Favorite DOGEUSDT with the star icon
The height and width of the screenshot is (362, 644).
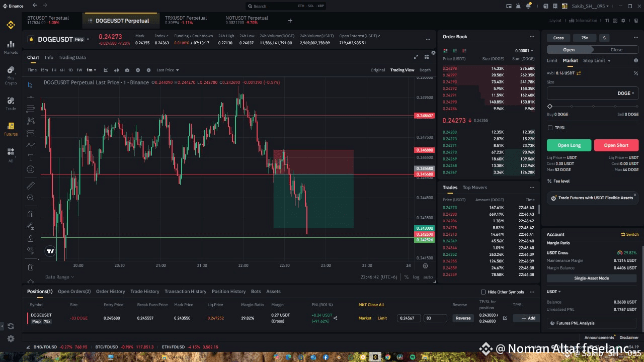click(x=31, y=39)
